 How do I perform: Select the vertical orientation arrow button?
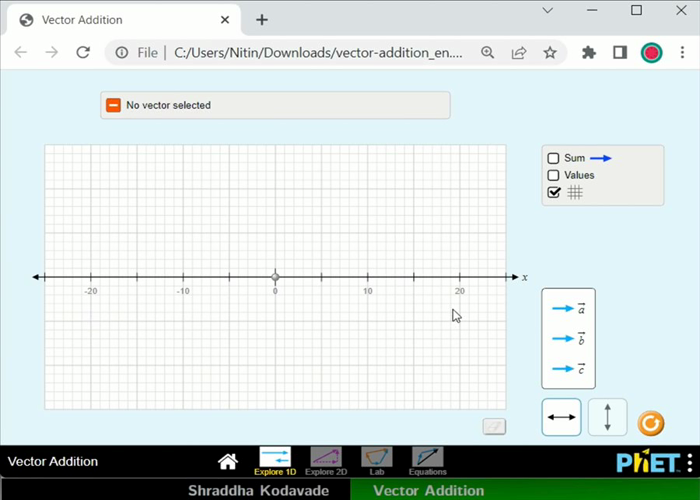(607, 417)
